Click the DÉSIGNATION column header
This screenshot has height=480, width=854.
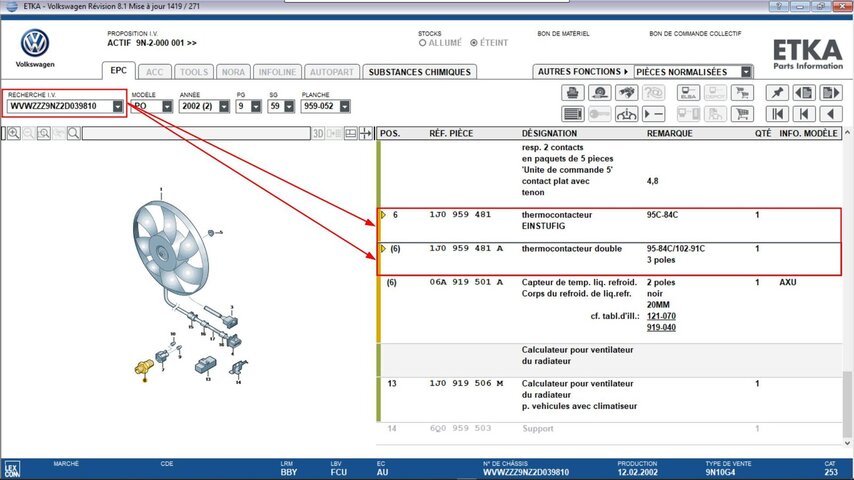(x=549, y=133)
